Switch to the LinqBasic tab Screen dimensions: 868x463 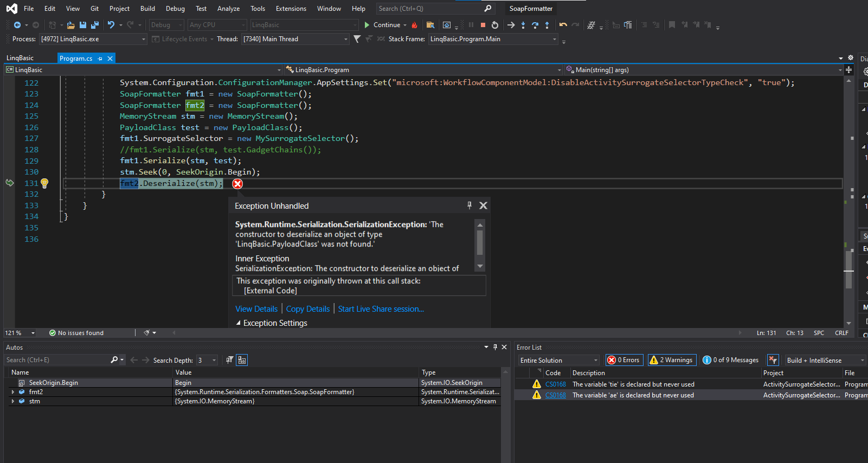point(20,58)
